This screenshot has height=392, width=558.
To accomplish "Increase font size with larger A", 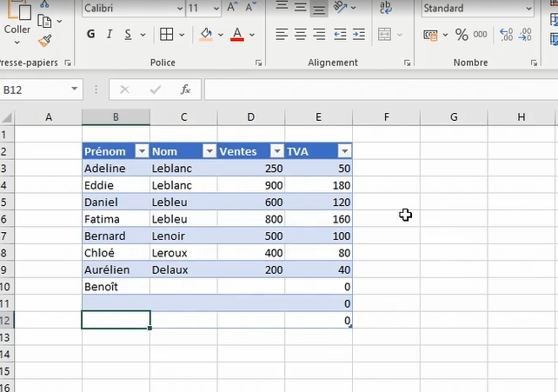I will coord(232,7).
